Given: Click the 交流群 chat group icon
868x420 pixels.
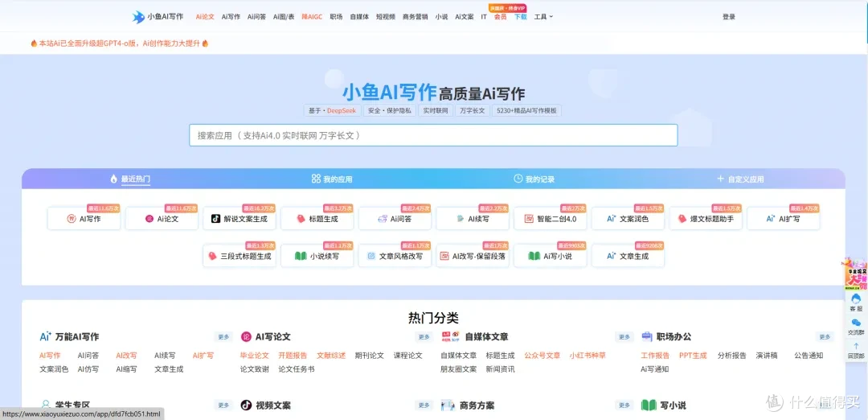Looking at the screenshot, I should click(x=856, y=327).
